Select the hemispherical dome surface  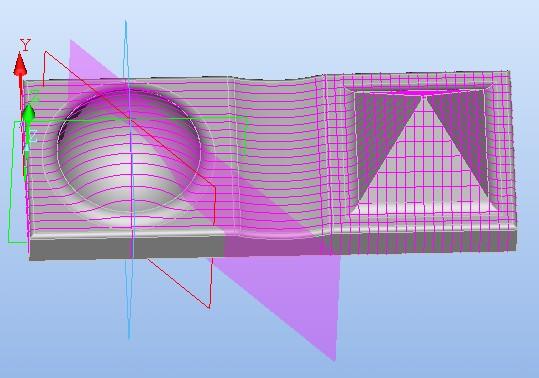tap(129, 151)
